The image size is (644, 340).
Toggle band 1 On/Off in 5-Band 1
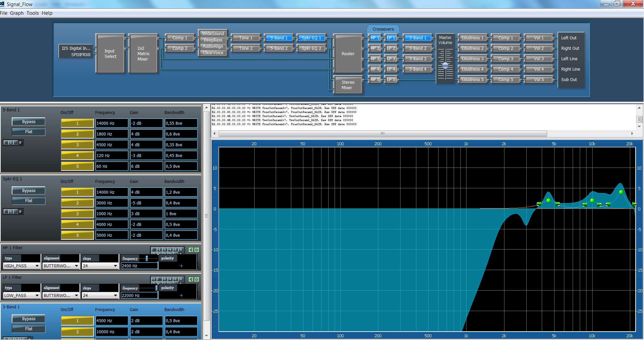77,123
